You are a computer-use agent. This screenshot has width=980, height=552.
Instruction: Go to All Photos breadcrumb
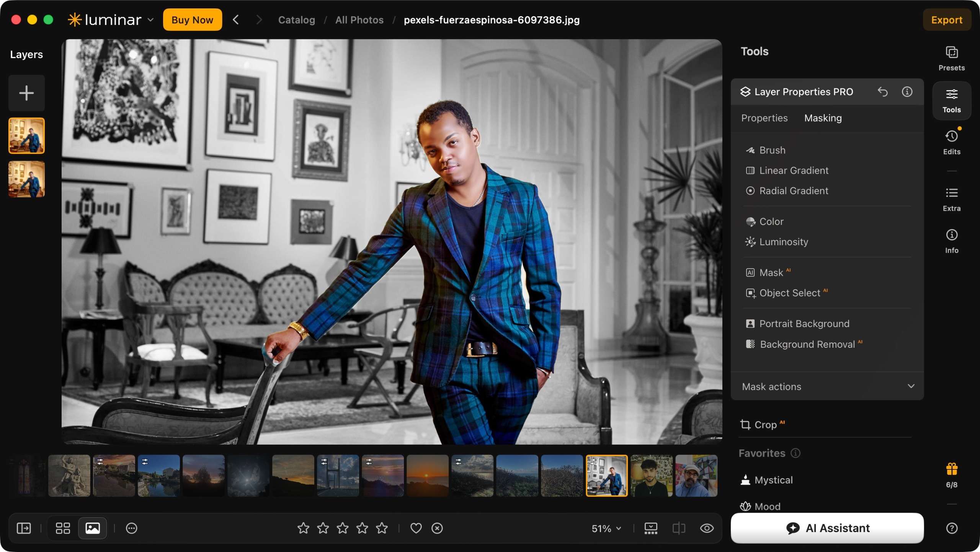tap(359, 20)
